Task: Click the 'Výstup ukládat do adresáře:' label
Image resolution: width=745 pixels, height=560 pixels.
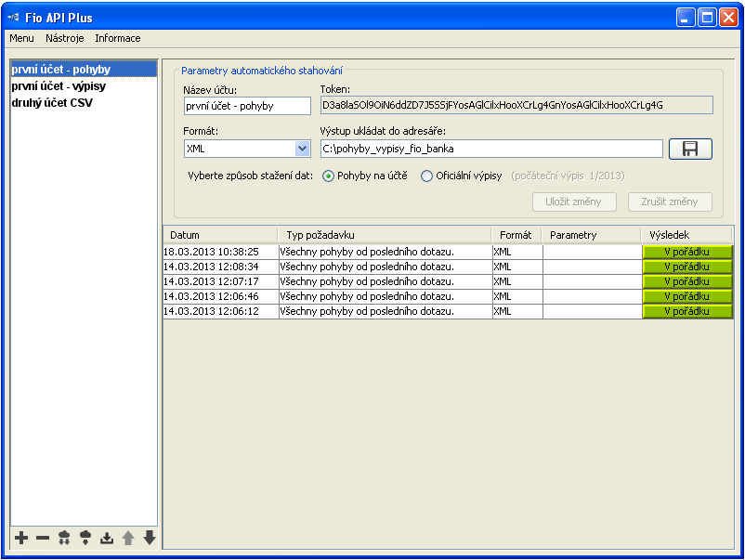Action: [383, 131]
